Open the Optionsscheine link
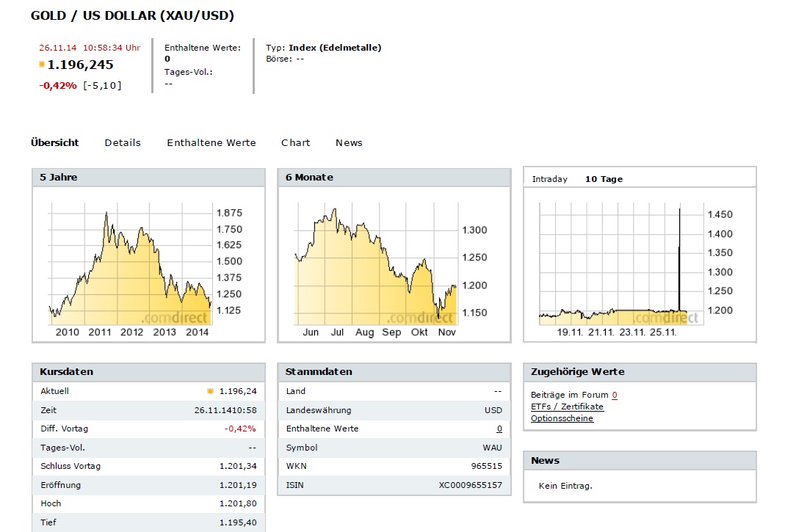The width and height of the screenshot is (785, 532). 562,418
